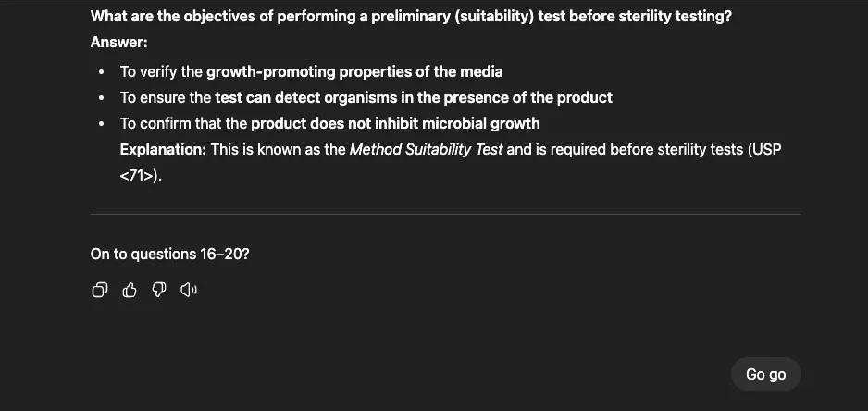Image resolution: width=868 pixels, height=411 pixels.
Task: Play the response with Read Aloud speaker
Action: coord(189,291)
